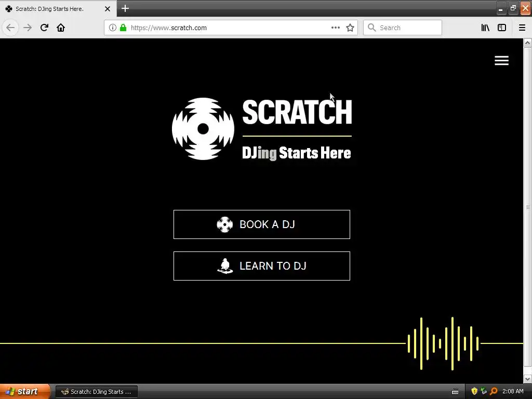
Task: Click the 2:08 AM taskbar clock
Action: 513,392
